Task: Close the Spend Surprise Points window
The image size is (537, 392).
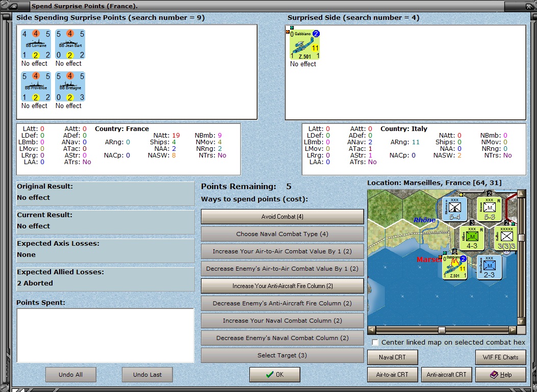Action: tap(529, 6)
